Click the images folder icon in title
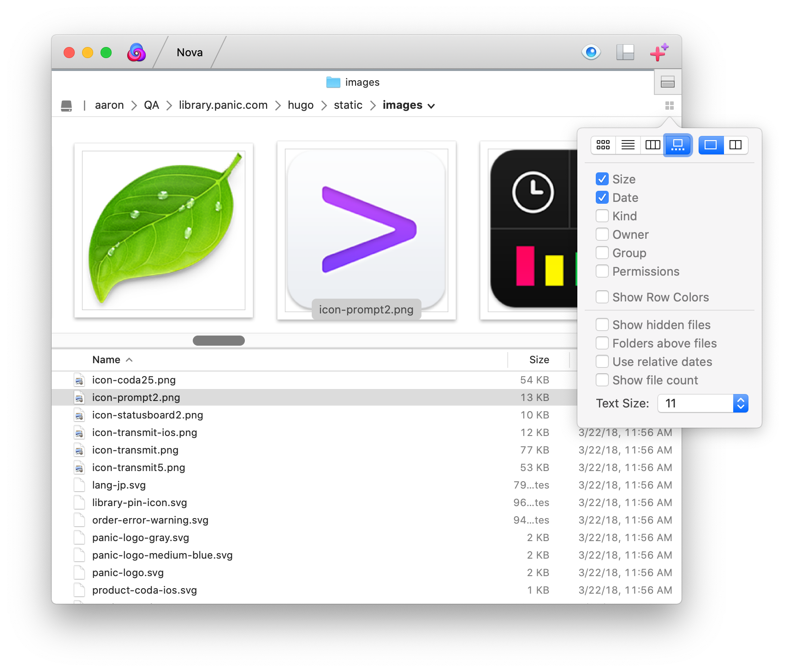This screenshot has height=672, width=795. [x=333, y=82]
